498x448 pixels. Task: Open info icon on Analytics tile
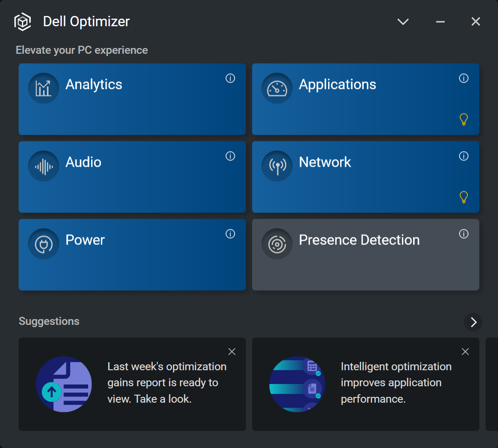(230, 78)
